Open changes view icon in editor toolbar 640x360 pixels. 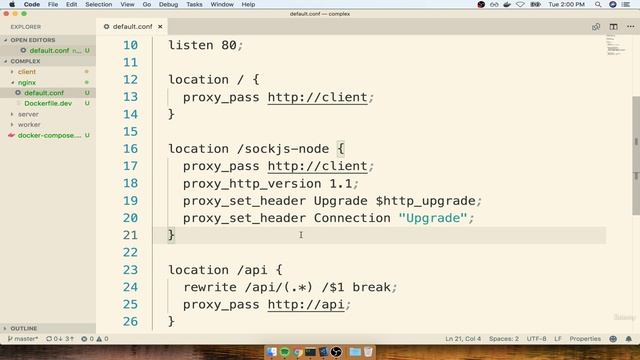pos(596,27)
